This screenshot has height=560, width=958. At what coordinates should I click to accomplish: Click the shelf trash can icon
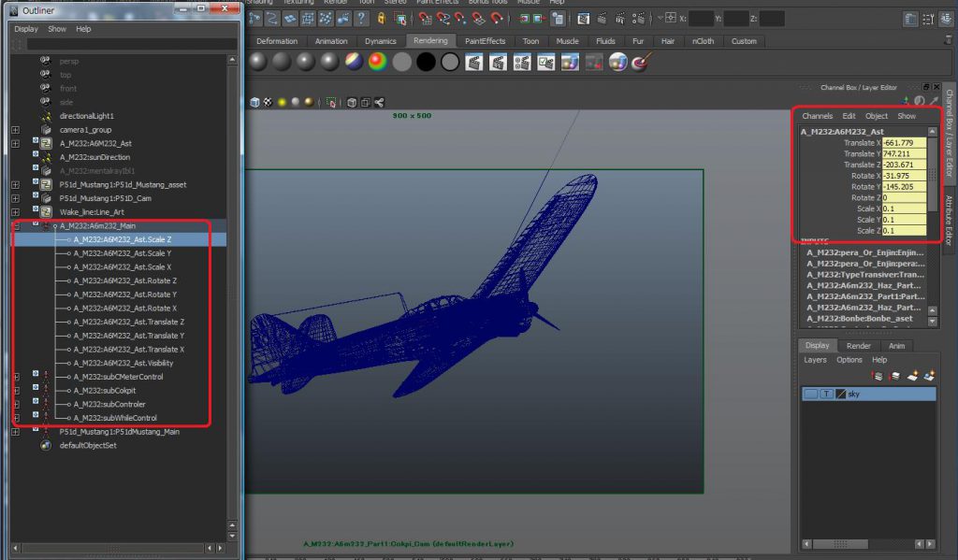[x=949, y=40]
